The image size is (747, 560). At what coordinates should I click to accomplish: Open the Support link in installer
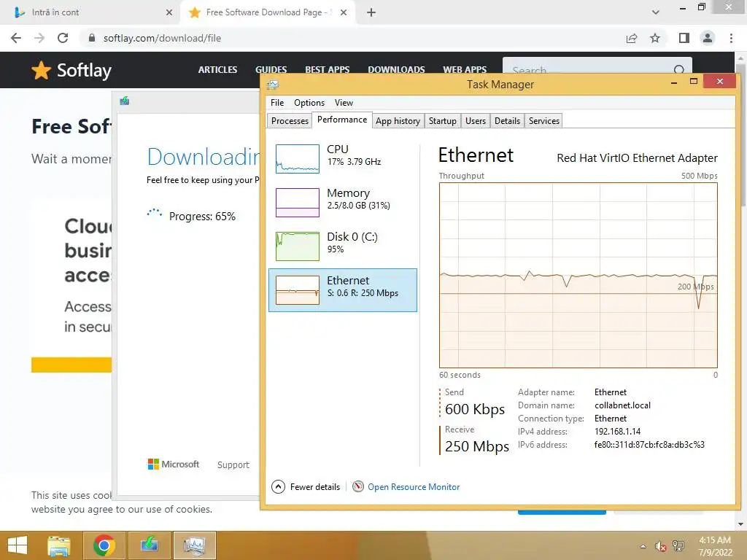pyautogui.click(x=233, y=464)
